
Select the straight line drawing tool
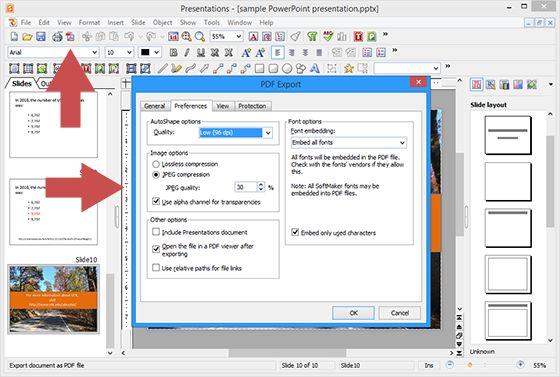pos(162,68)
